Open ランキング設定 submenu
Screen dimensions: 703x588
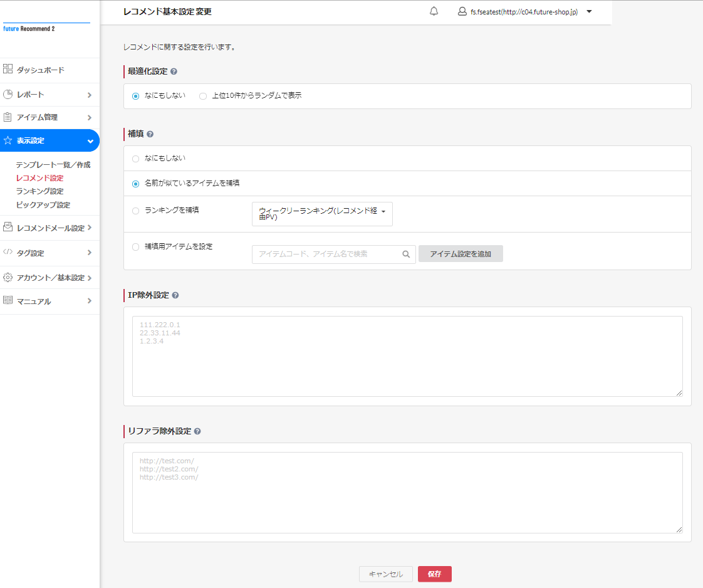pyautogui.click(x=40, y=191)
